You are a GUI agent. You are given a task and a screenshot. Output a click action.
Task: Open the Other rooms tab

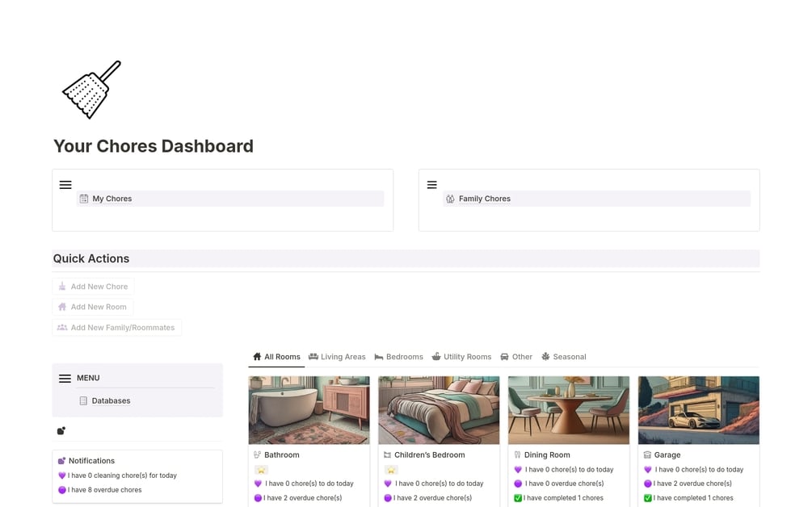click(x=516, y=357)
